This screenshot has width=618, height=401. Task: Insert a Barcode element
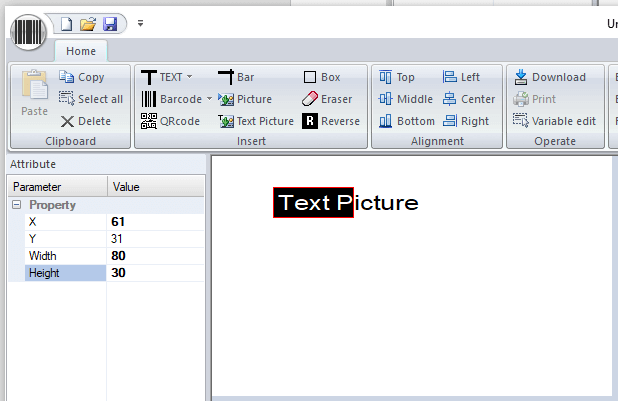click(171, 99)
